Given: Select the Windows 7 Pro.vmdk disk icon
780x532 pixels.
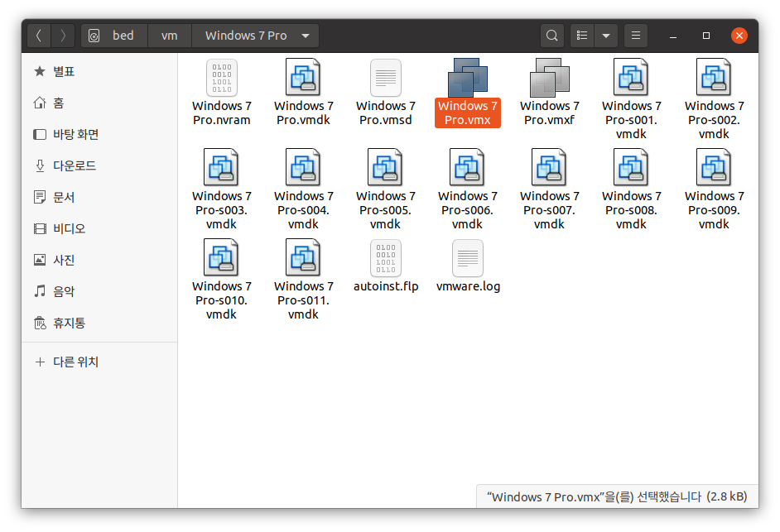Looking at the screenshot, I should 303,77.
